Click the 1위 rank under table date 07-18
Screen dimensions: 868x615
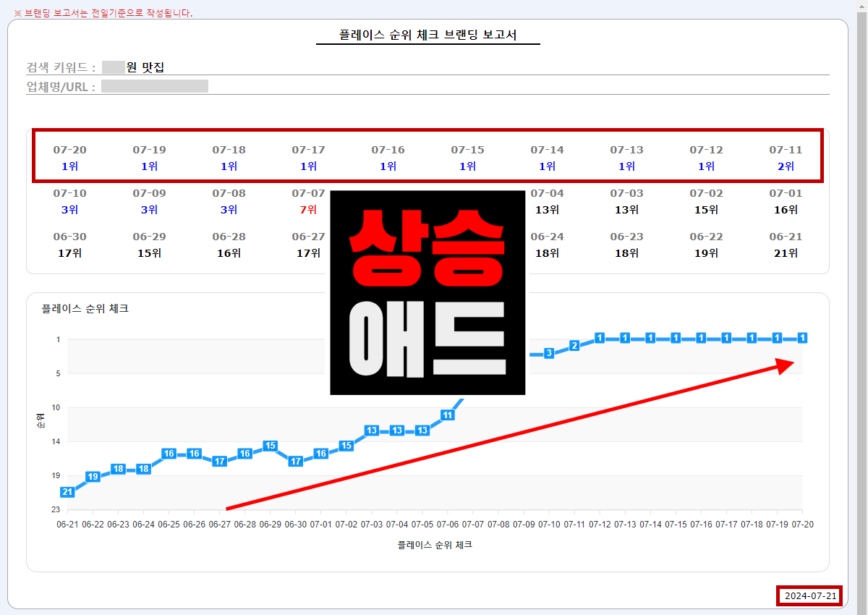point(229,166)
